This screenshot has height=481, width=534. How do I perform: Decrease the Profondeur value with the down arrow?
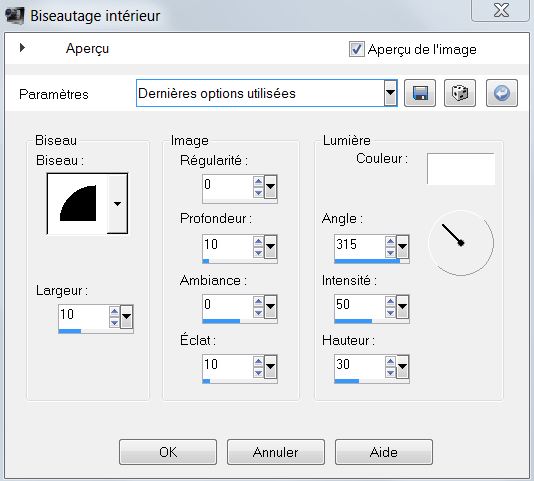tap(258, 253)
